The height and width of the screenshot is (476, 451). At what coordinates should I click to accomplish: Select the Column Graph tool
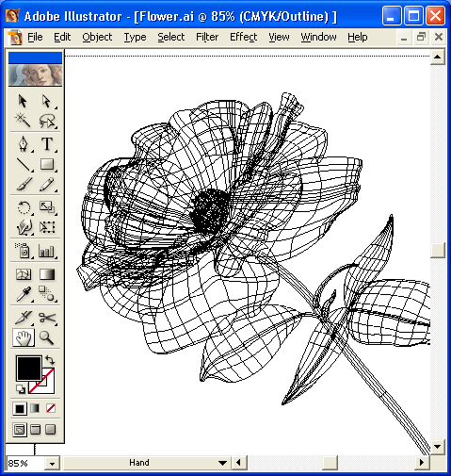(47, 251)
